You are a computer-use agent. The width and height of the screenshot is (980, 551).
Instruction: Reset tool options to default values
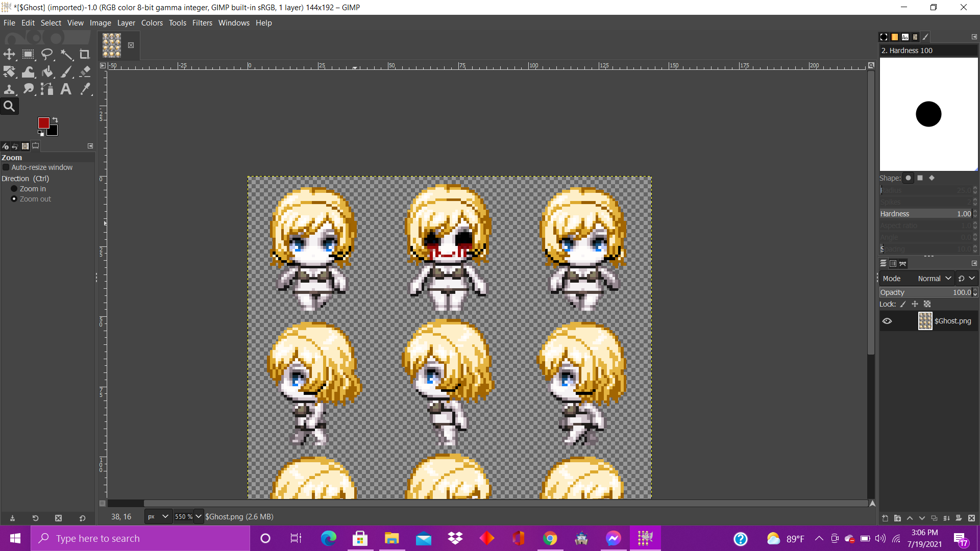[82, 518]
